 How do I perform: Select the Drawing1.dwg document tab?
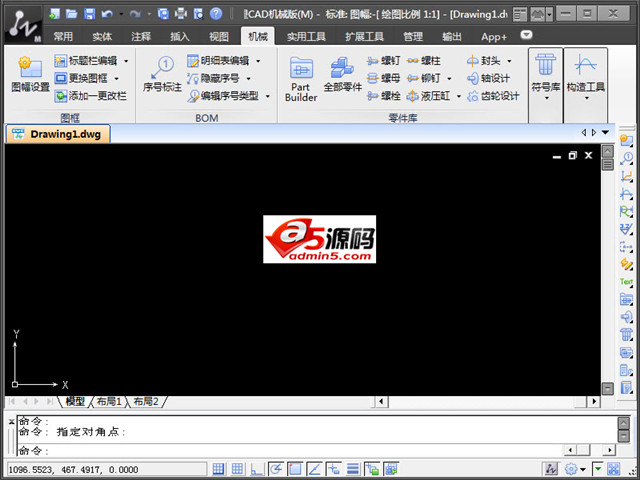tap(58, 134)
